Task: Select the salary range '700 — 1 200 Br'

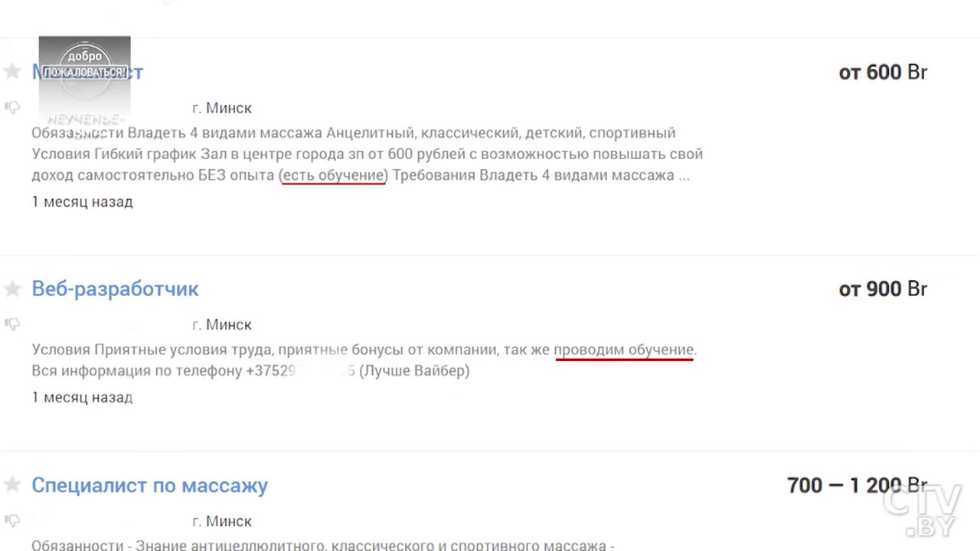Action: (857, 485)
